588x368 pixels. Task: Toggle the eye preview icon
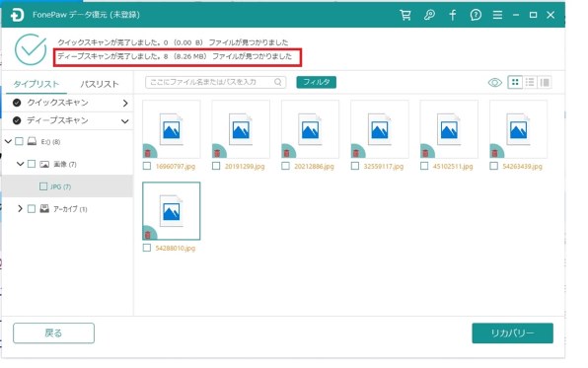click(495, 83)
